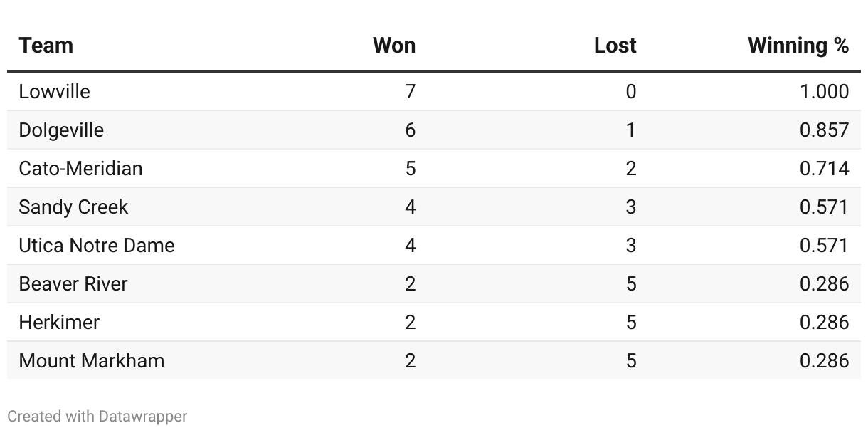Select the Won column header

coord(394,46)
